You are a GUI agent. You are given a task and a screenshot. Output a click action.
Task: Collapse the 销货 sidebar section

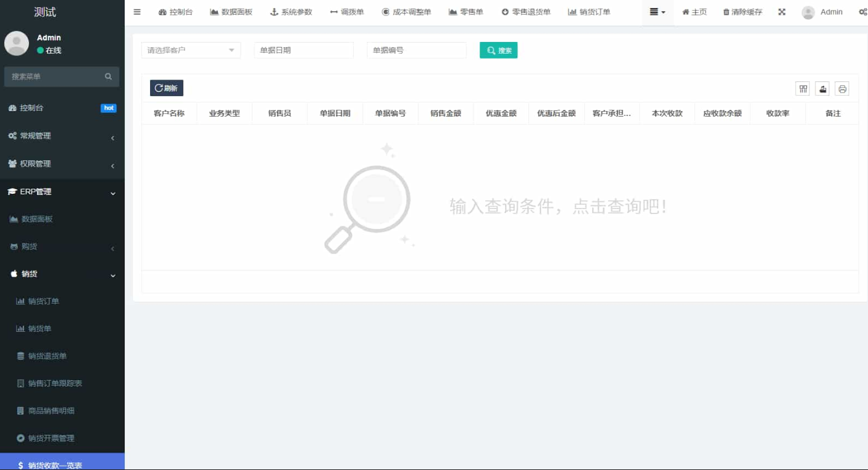(62, 274)
